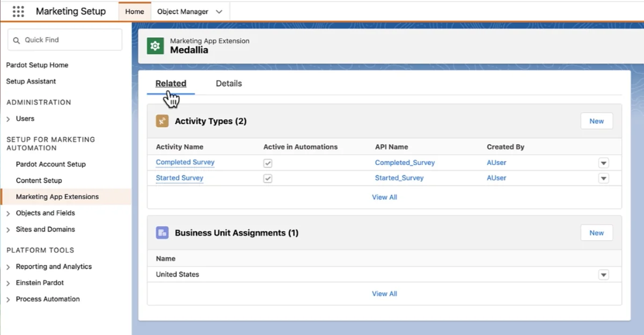Viewport: 644px width, 335px height.
Task: Switch to the Related tab
Action: [x=171, y=84]
